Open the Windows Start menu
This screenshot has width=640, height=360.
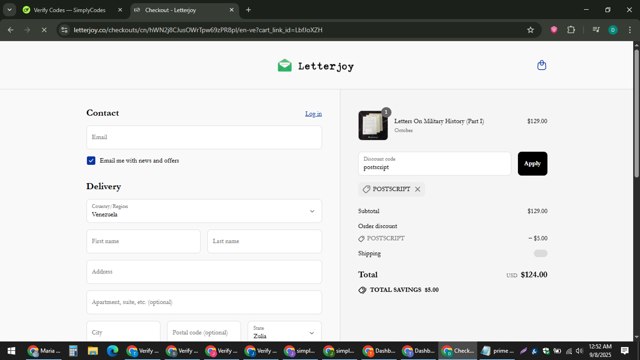click(x=11, y=351)
